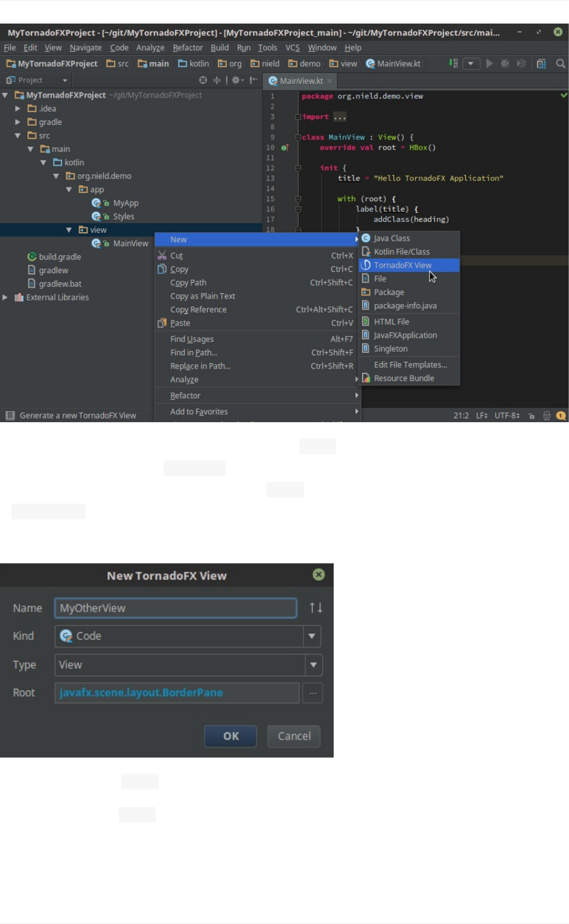Click scroll from source target icon

pos(203,80)
